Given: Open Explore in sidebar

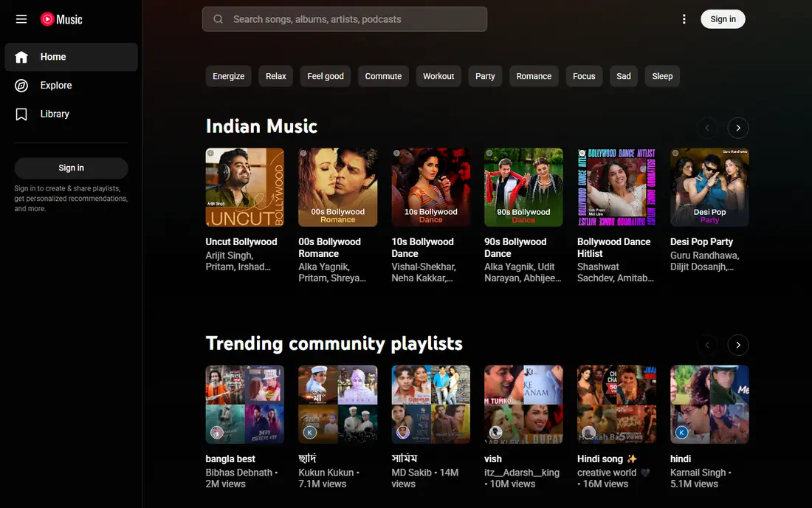Looking at the screenshot, I should coord(71,86).
